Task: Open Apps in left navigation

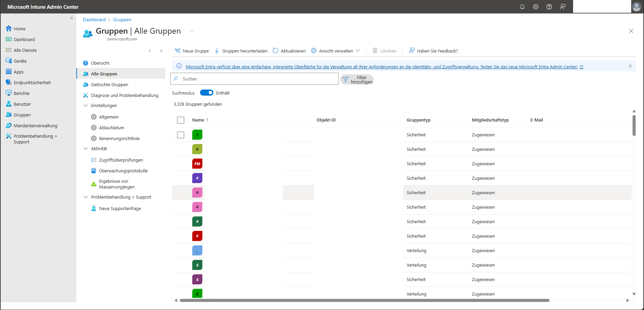Action: point(18,72)
